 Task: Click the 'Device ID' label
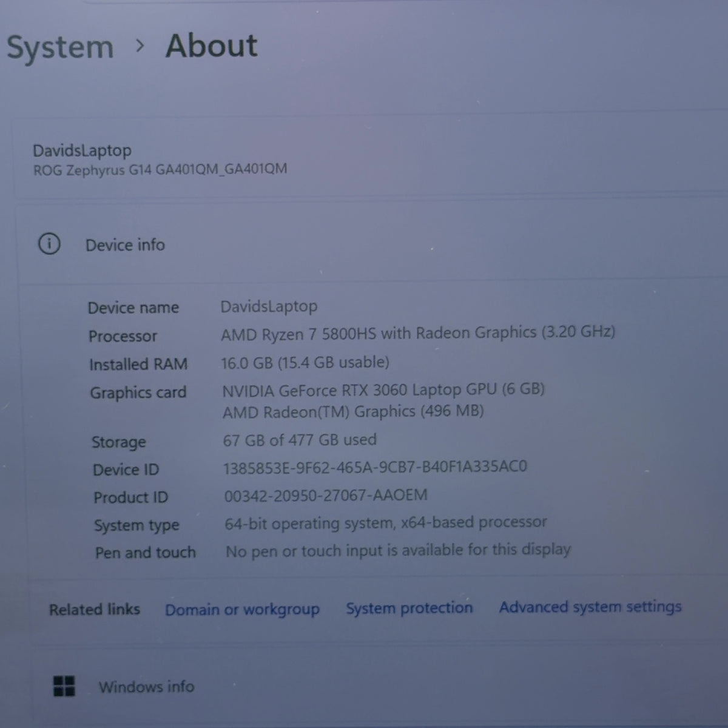point(126,470)
